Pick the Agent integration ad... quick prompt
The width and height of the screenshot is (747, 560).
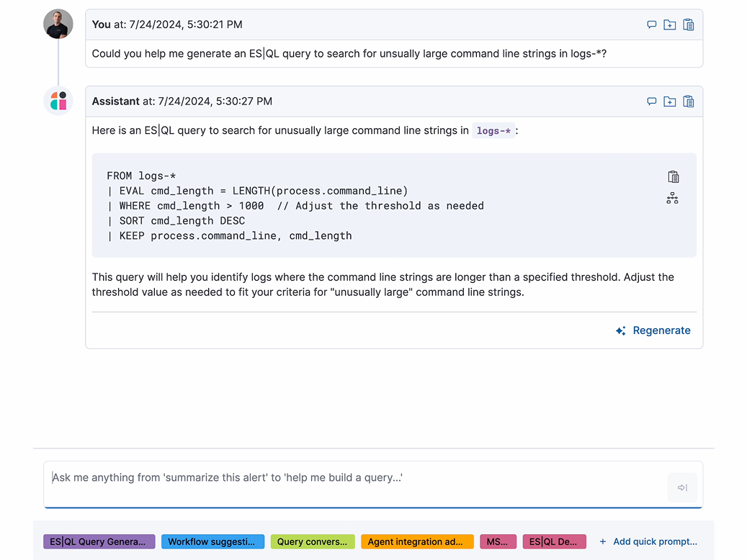coord(417,542)
